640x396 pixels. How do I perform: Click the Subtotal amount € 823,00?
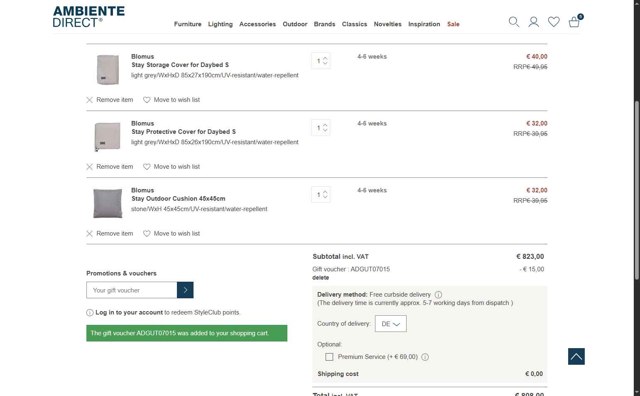tap(530, 256)
